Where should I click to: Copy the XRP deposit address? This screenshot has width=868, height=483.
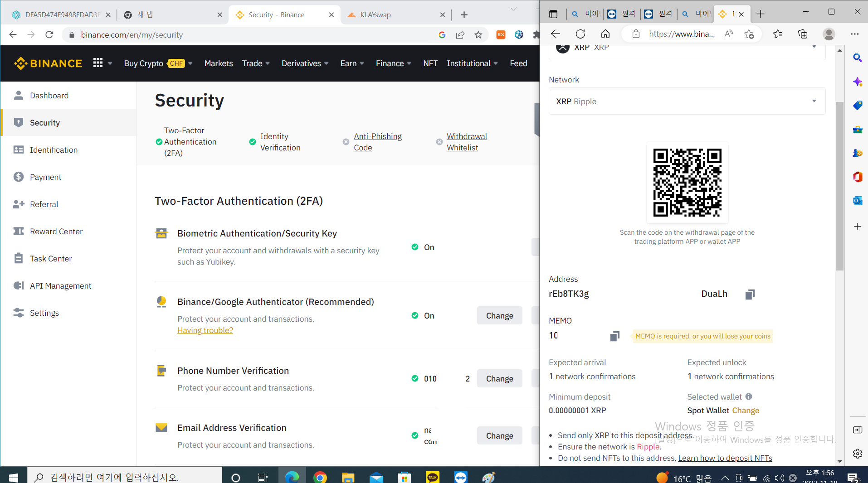[750, 295]
